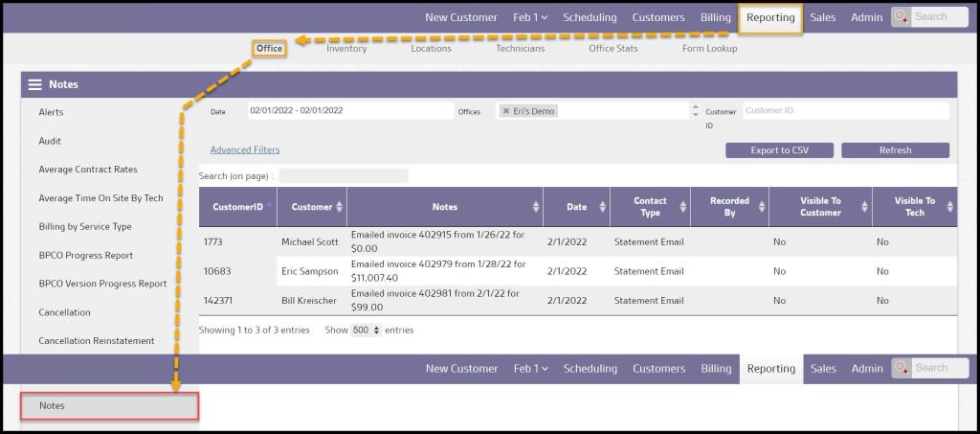Open the Advanced Filters link

tap(245, 150)
